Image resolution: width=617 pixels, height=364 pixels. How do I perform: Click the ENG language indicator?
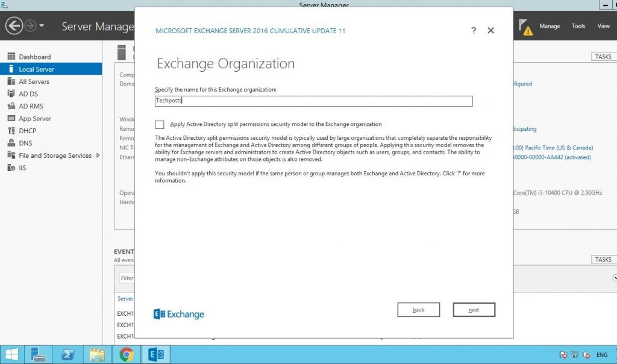pos(602,354)
